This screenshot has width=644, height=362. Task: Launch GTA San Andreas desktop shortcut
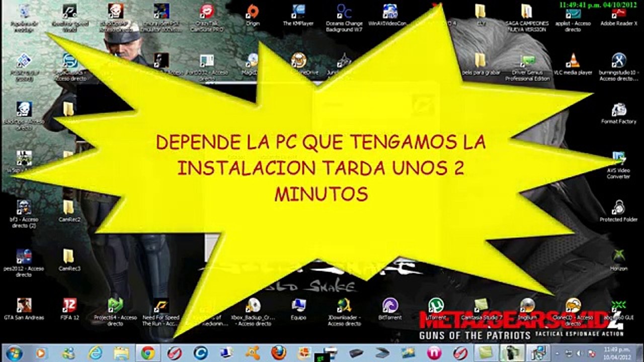(24, 309)
